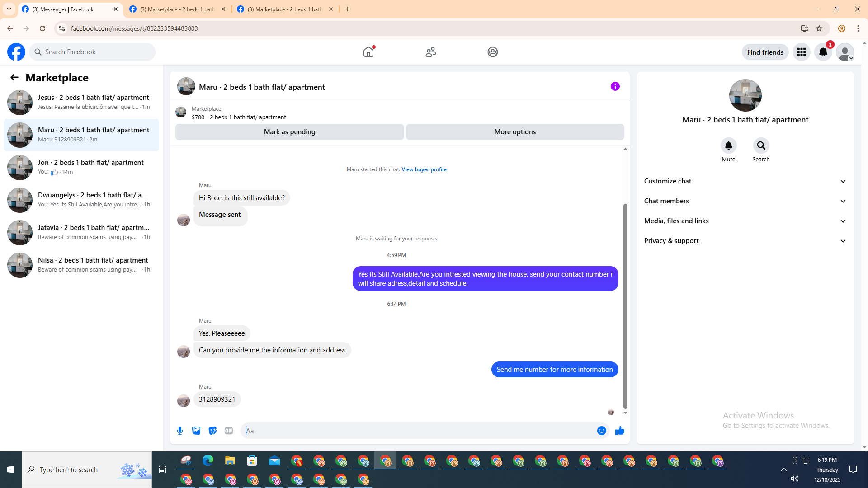
Task: Open the Friends icon in top navigation
Action: pos(431,52)
